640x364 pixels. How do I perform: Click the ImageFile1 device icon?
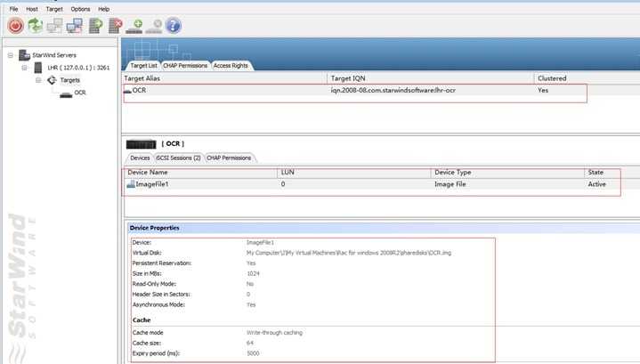(131, 184)
